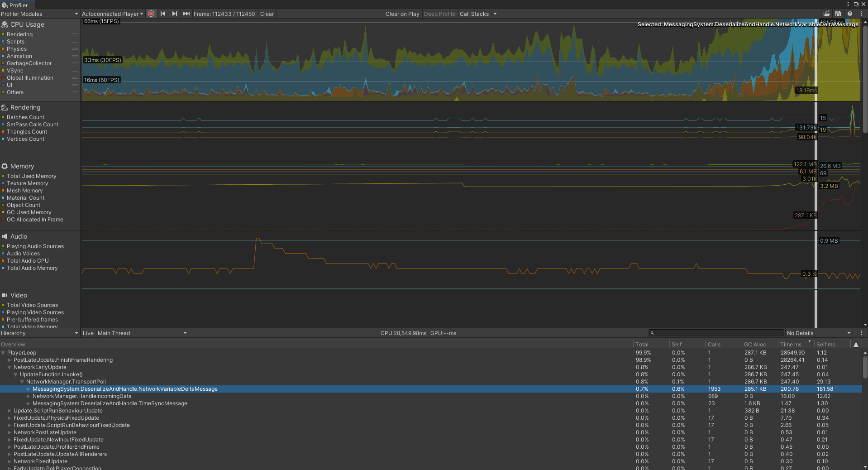
Task: Click the Video module camera icon
Action: [x=5, y=295]
